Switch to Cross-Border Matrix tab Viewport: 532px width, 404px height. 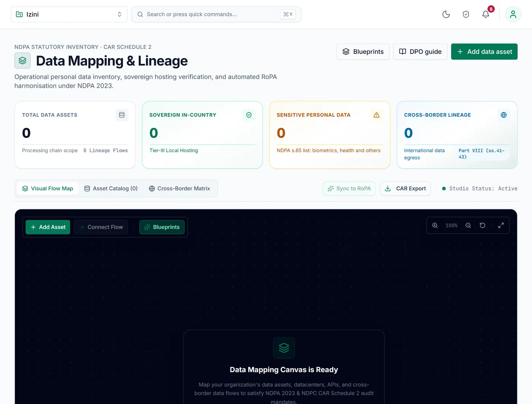[x=179, y=189]
